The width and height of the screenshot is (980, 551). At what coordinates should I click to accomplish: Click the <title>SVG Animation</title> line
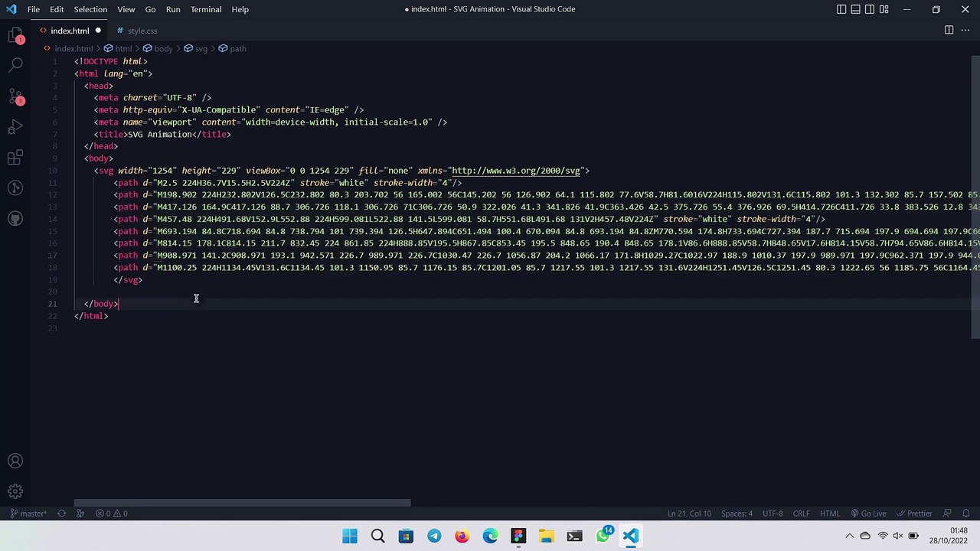(162, 134)
